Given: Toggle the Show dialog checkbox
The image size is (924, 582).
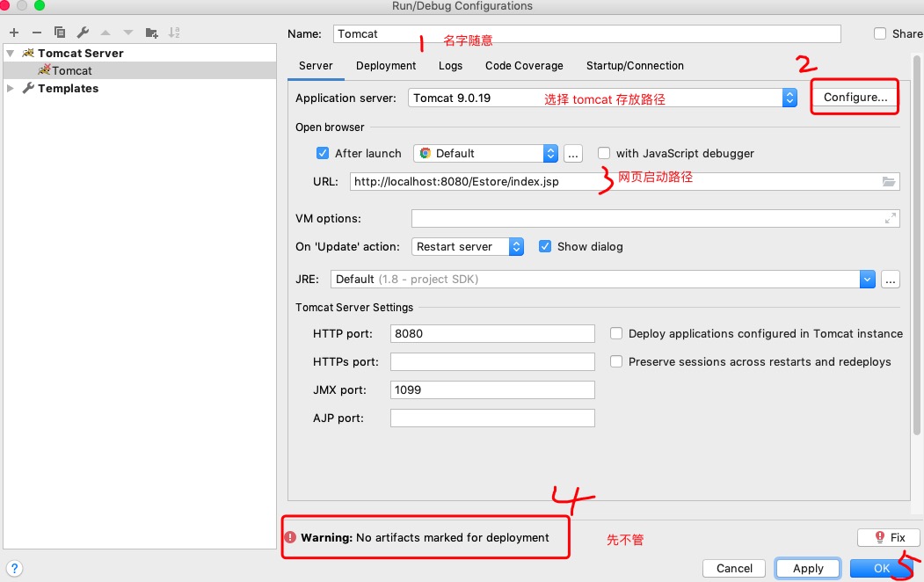Looking at the screenshot, I should [545, 246].
